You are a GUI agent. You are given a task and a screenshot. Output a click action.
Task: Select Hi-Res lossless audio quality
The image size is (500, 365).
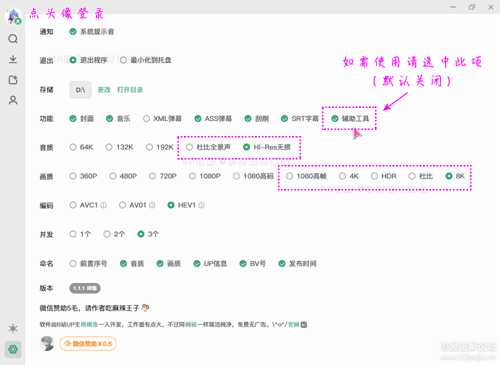tap(246, 147)
